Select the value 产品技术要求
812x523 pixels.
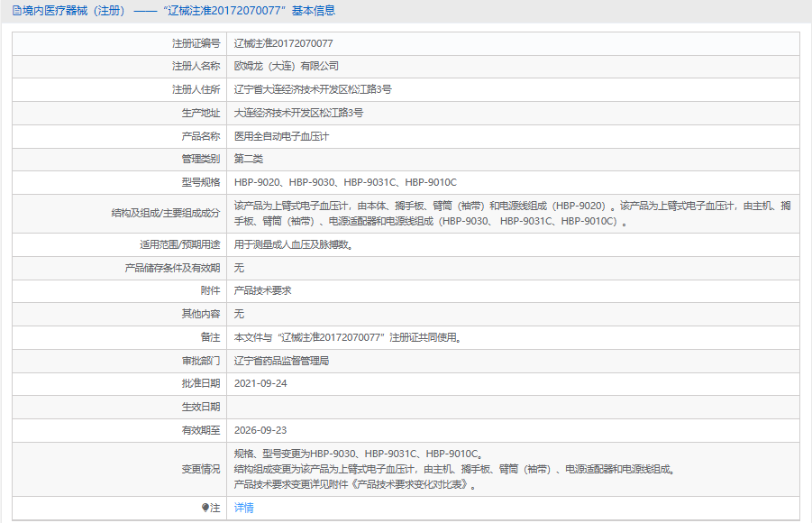point(262,290)
